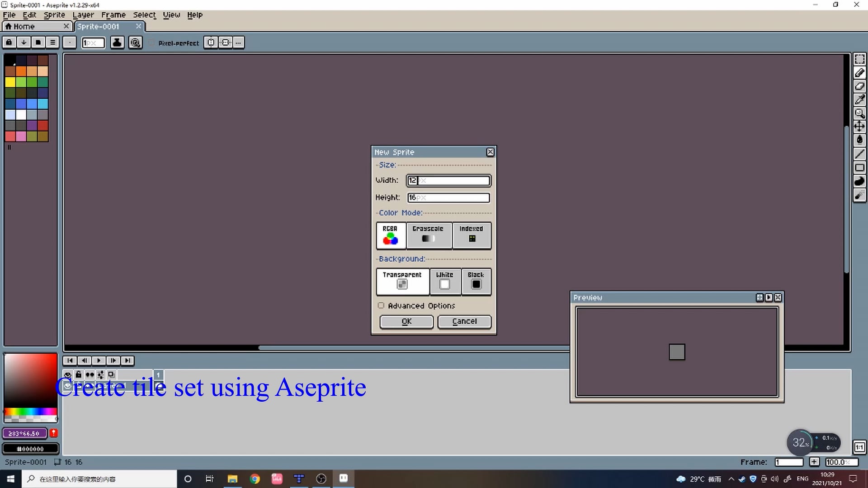868x488 pixels.
Task: Cancel the New Sprite dialog
Action: [464, 321]
